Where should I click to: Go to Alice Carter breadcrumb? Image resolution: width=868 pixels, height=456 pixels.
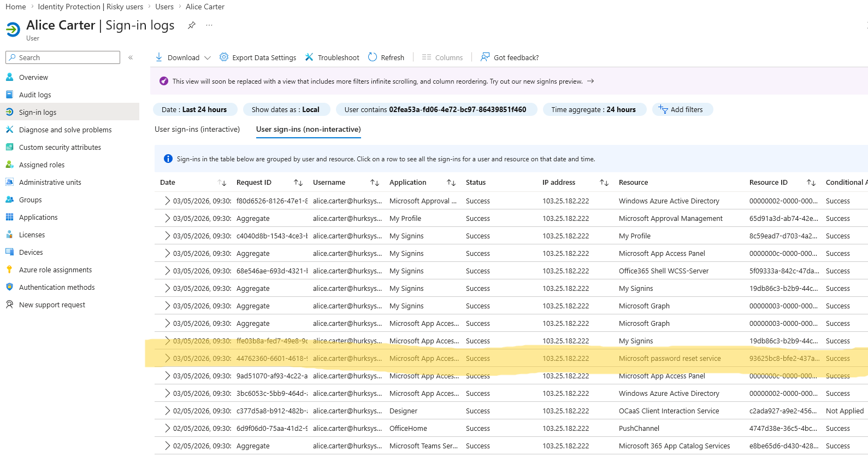(205, 7)
